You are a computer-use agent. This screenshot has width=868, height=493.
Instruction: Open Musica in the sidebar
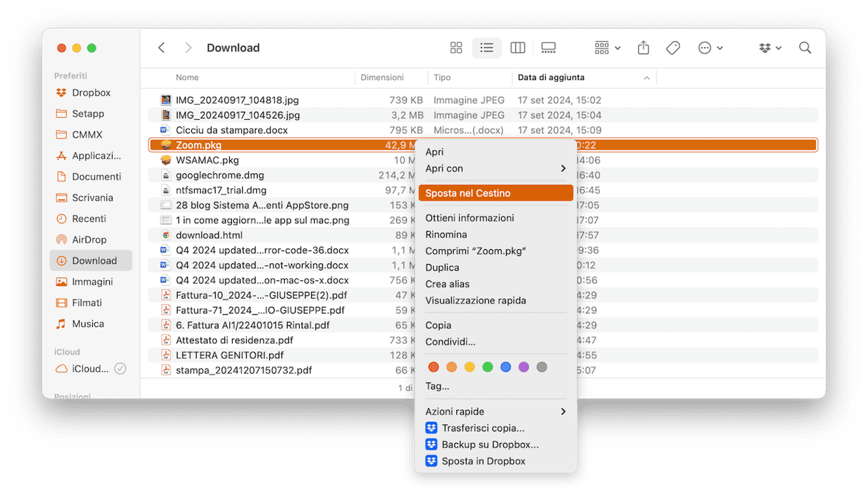91,324
